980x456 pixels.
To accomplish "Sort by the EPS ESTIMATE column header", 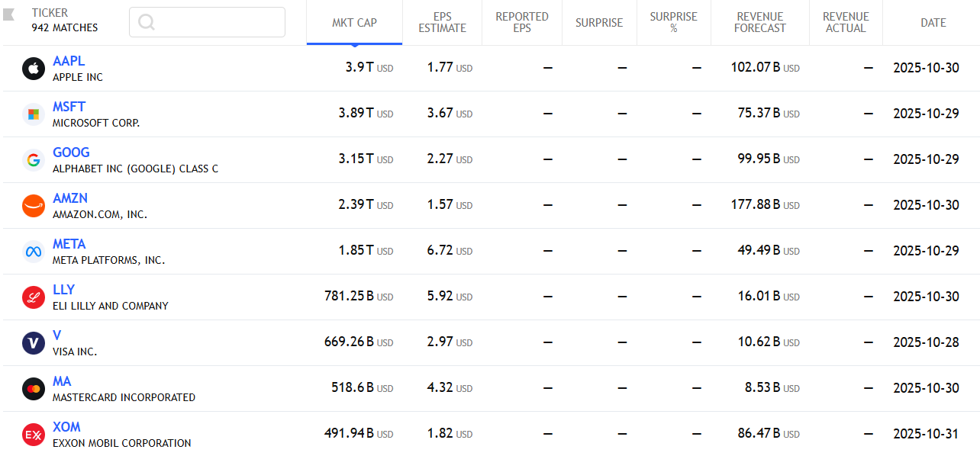I will pos(442,23).
